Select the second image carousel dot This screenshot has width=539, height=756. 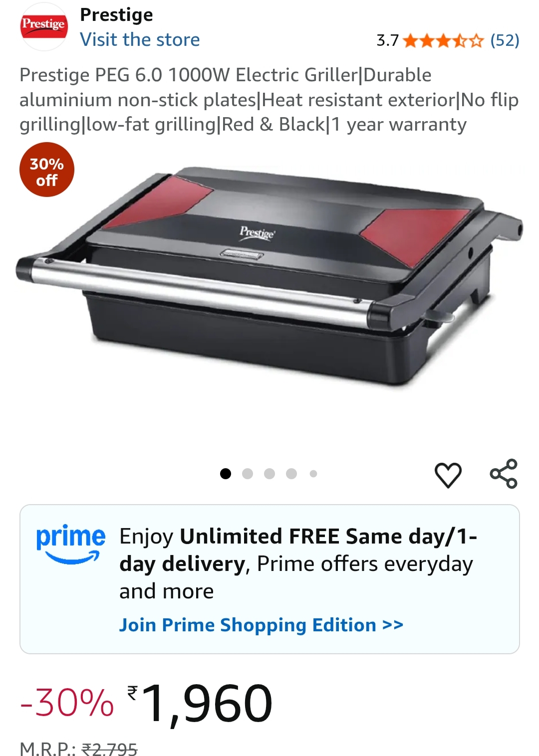(x=248, y=474)
